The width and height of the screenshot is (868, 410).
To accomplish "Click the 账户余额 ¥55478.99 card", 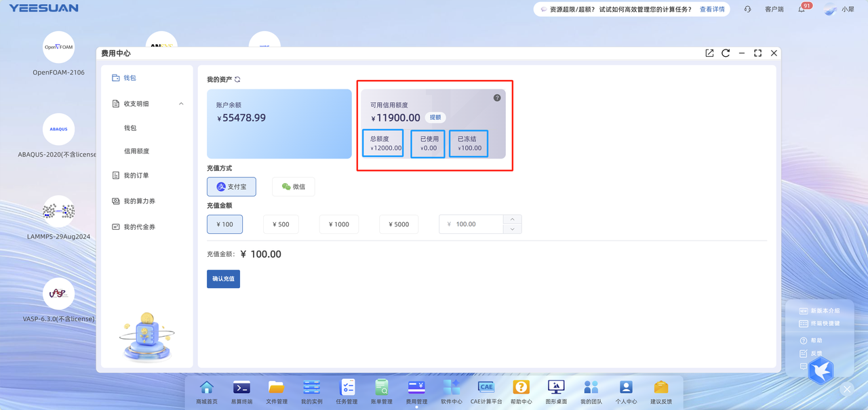I will click(x=279, y=124).
